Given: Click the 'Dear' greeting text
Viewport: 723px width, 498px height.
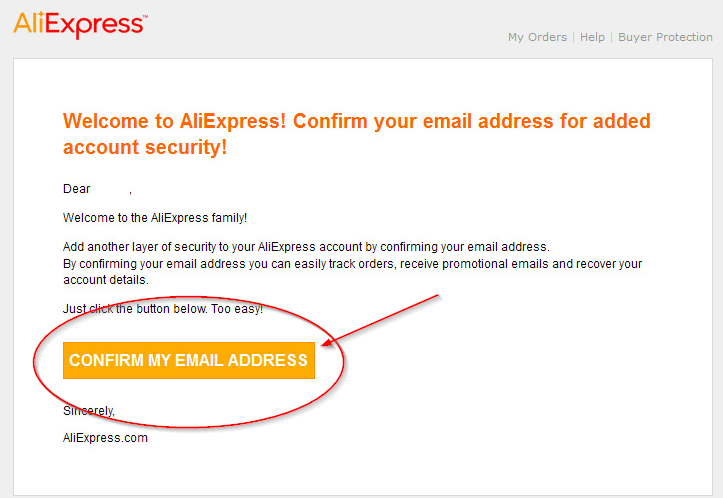Looking at the screenshot, I should (x=77, y=189).
